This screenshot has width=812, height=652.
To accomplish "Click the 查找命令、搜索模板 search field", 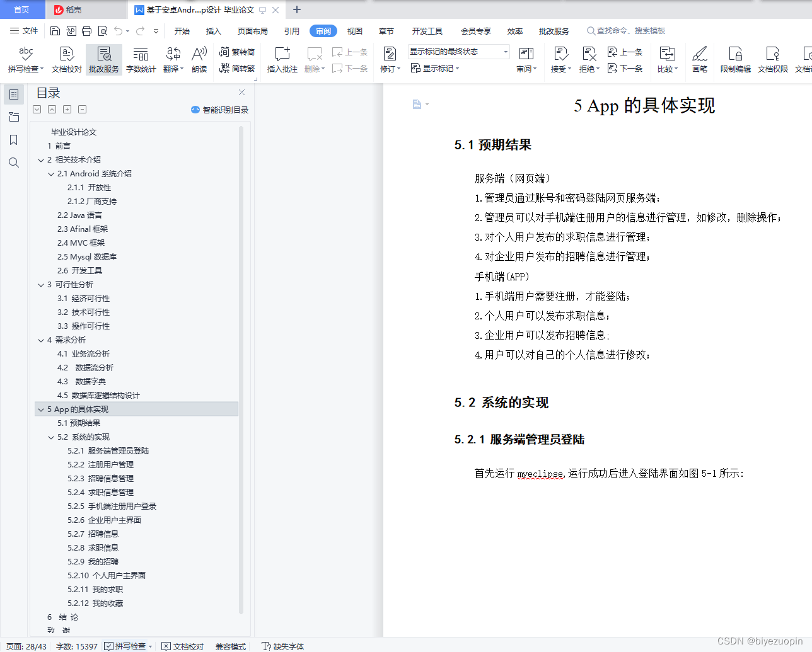I will click(627, 31).
